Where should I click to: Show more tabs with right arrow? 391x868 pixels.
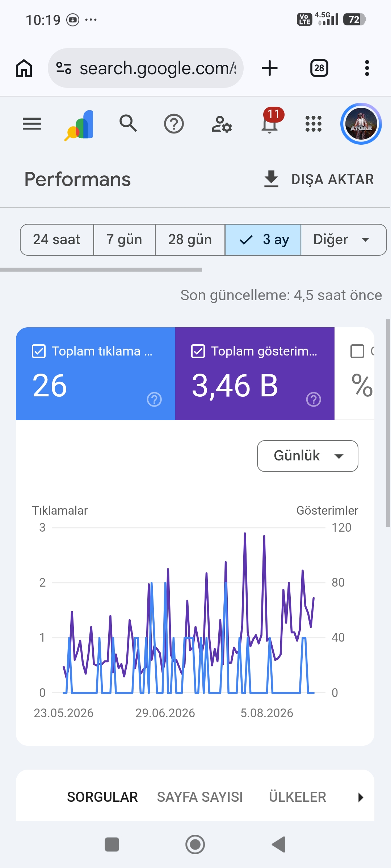(361, 797)
